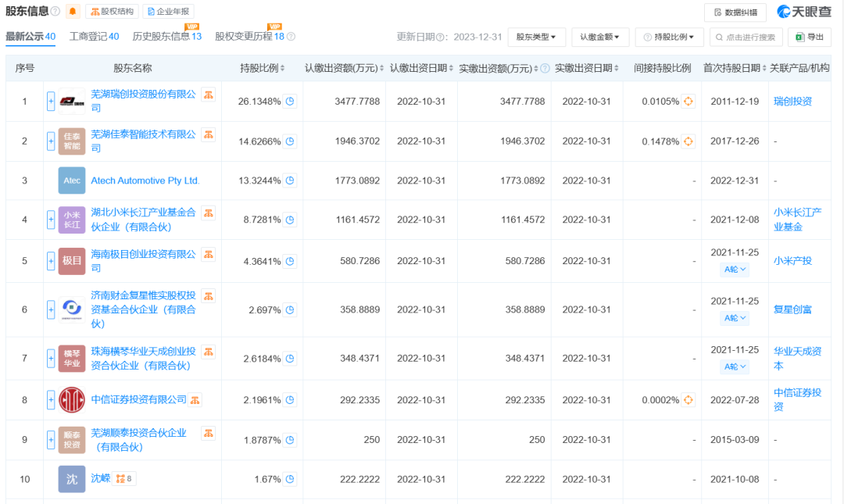The image size is (844, 504).
Task: Open pie chart icon next to 1.67%
Action: [x=290, y=479]
